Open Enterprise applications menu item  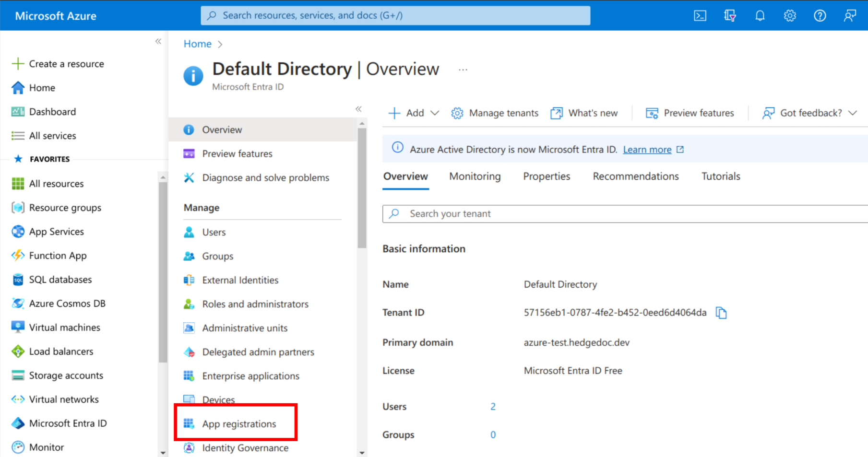click(250, 376)
